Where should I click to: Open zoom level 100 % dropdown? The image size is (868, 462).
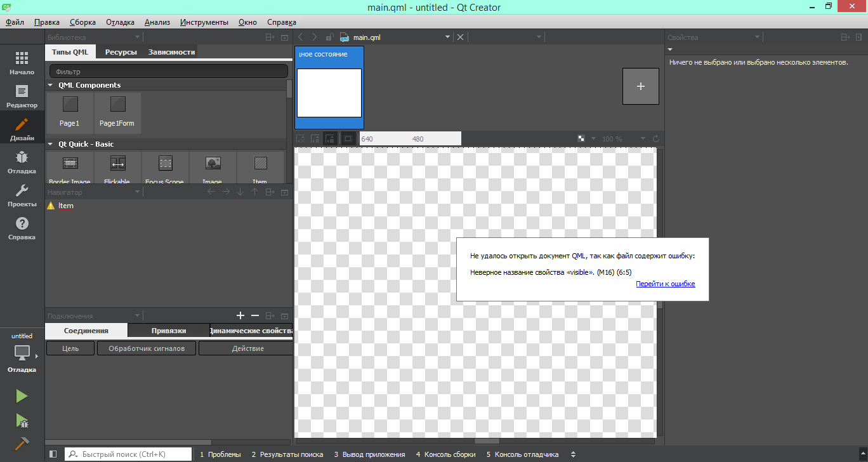coord(643,138)
